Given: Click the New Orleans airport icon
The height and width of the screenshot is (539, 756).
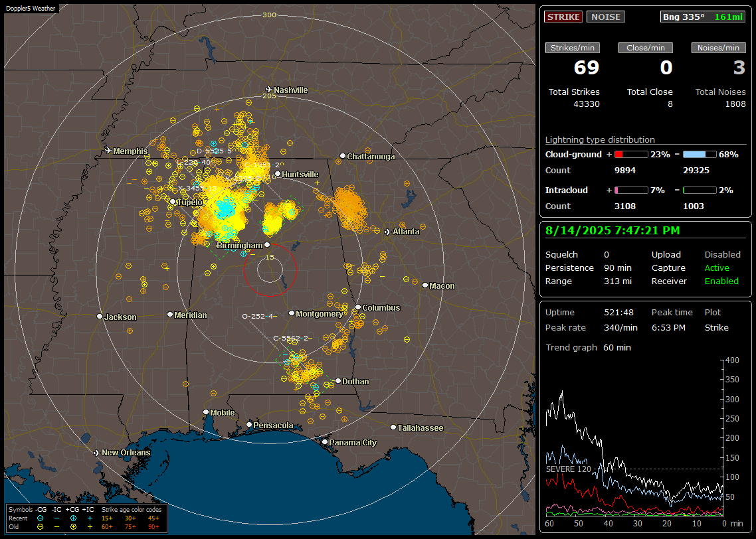Looking at the screenshot, I should pyautogui.click(x=96, y=453).
